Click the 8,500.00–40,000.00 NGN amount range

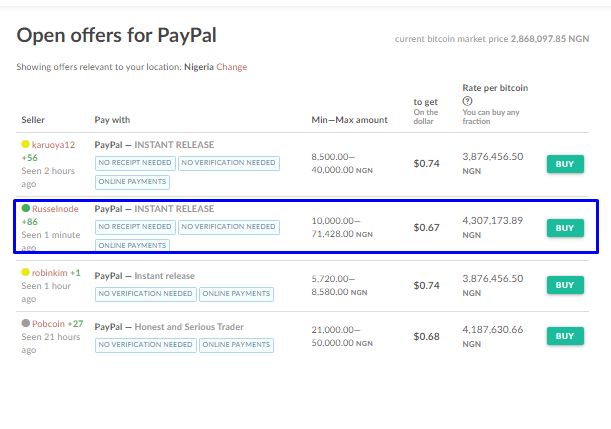(342, 163)
